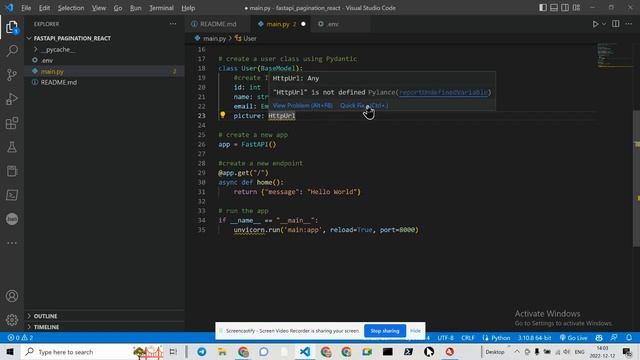Image resolution: width=640 pixels, height=360 pixels.
Task: Open Windows Start button
Action: pyautogui.click(x=10, y=352)
